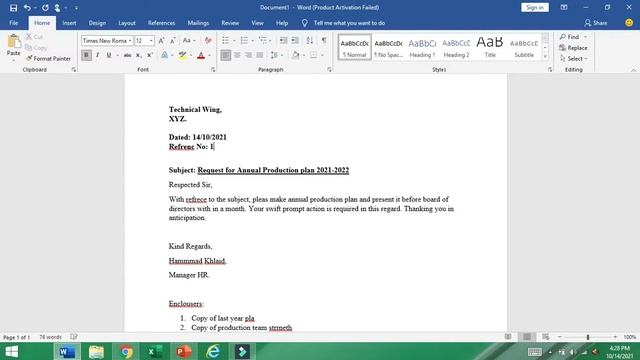This screenshot has height=360, width=640.
Task: Apply text highlight color
Action: coord(182,55)
